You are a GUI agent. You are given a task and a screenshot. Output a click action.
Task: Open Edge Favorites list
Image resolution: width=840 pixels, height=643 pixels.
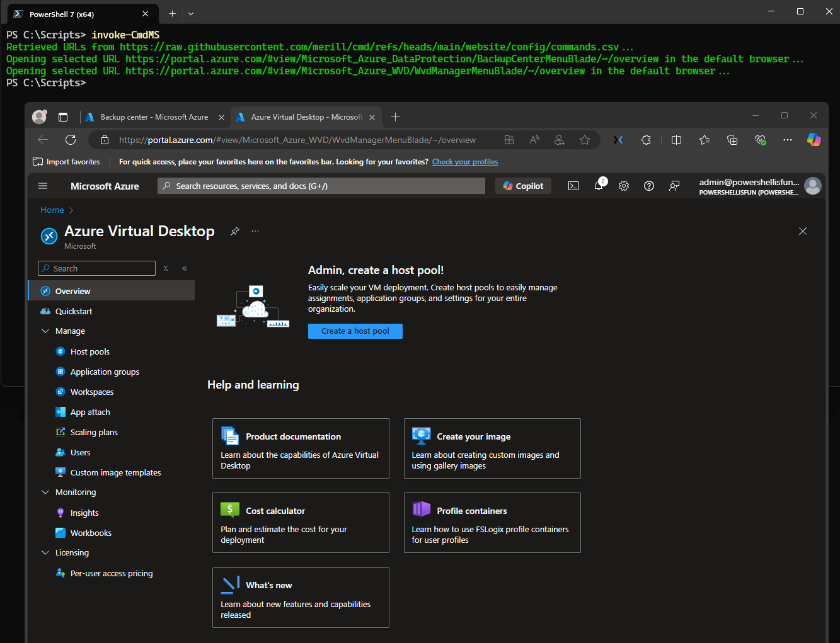705,140
